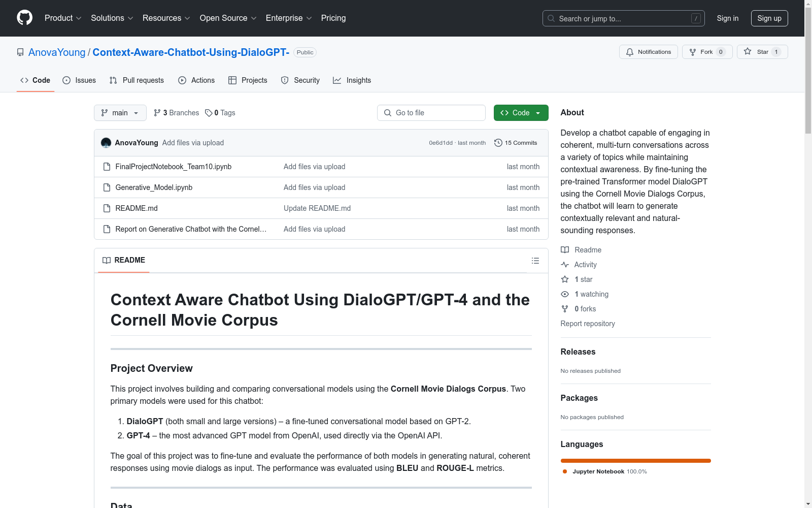Click the slash shortcut icon in search
The width and height of the screenshot is (812, 508).
tap(696, 18)
